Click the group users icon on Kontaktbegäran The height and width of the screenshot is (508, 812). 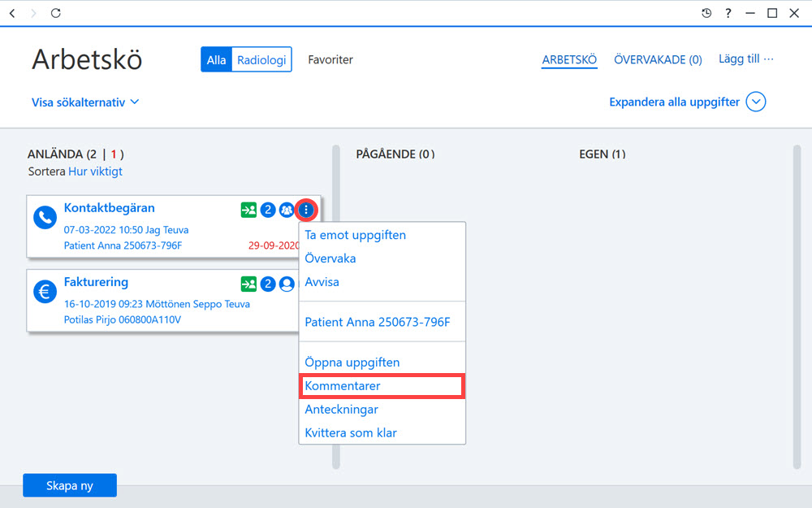[287, 210]
